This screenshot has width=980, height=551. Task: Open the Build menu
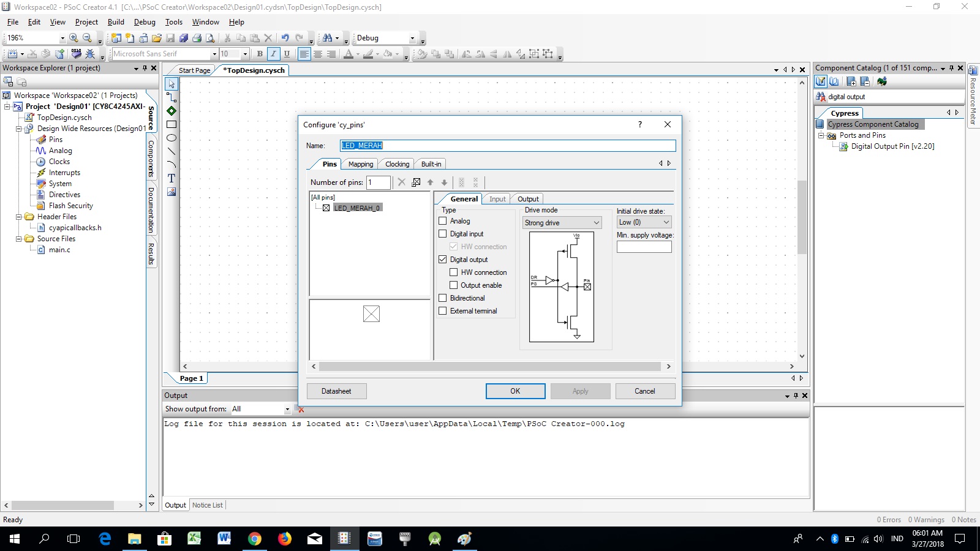(x=116, y=22)
